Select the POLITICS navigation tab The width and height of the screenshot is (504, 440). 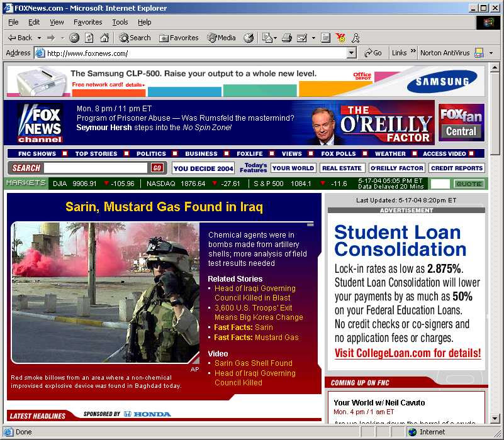152,154
